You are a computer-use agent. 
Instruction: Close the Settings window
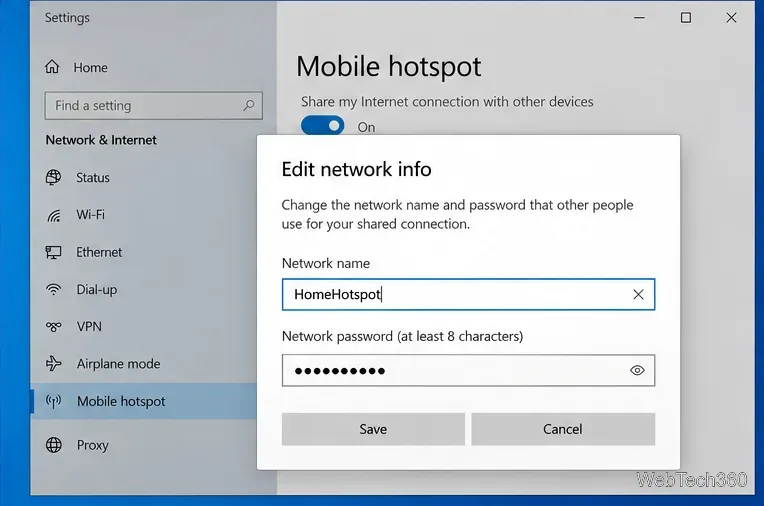[731, 18]
